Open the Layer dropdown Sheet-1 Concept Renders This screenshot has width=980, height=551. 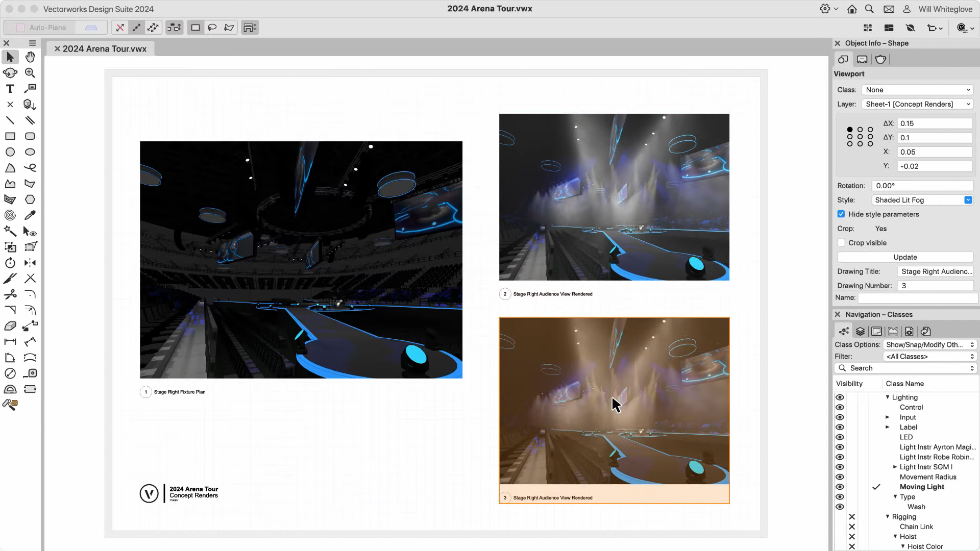[x=917, y=104]
